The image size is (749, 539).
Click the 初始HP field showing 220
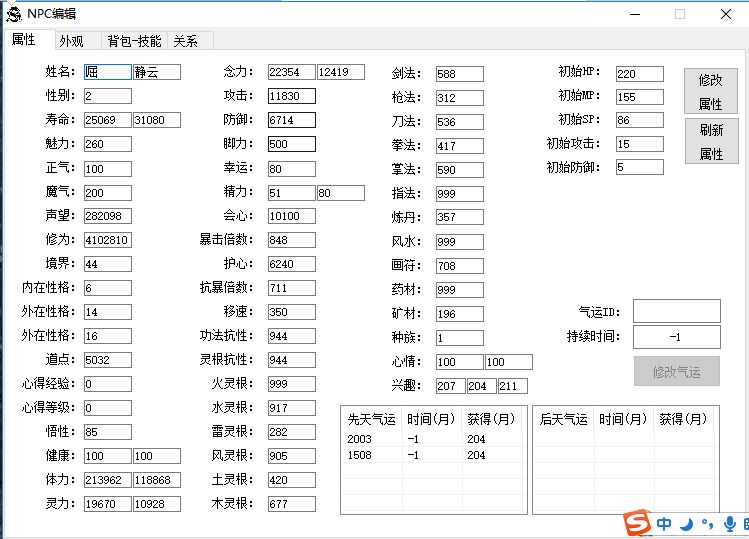click(640, 74)
